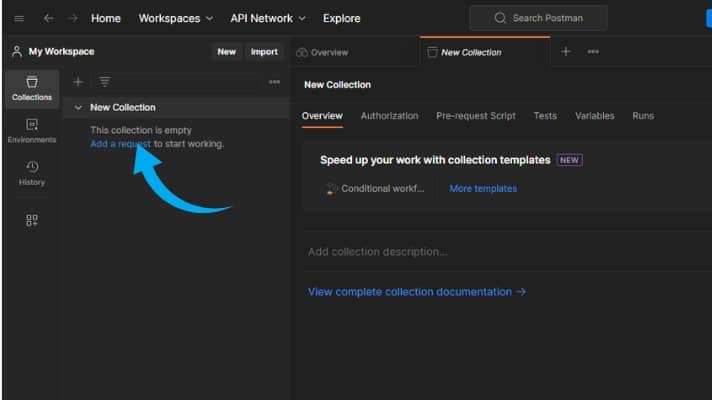Viewport: 712px width, 400px height.
Task: Open sidebar collections ellipsis options
Action: pyautogui.click(x=274, y=82)
